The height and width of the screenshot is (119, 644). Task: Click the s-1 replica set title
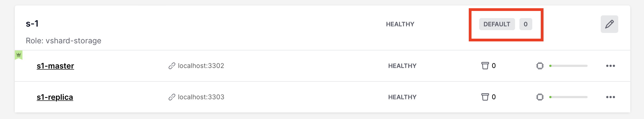(x=32, y=24)
